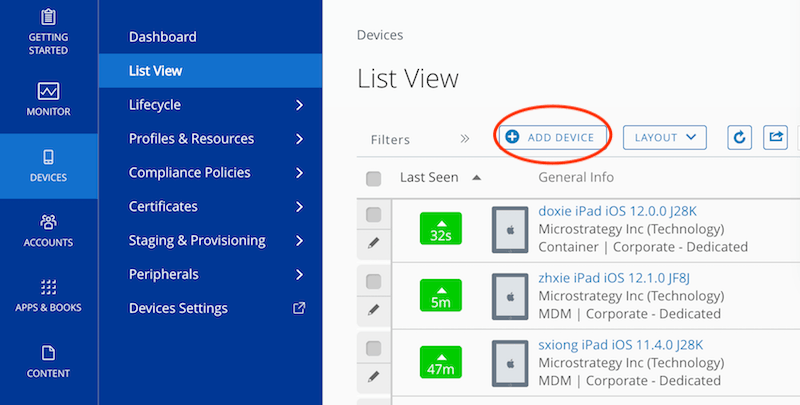Expand Profiles & Resources submenu
This screenshot has height=405, width=800.
click(299, 139)
